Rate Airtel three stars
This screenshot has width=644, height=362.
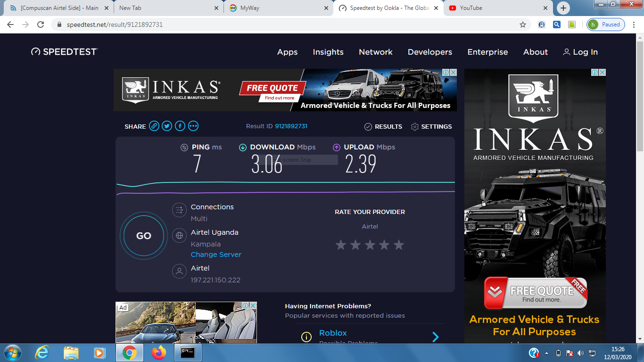(370, 245)
